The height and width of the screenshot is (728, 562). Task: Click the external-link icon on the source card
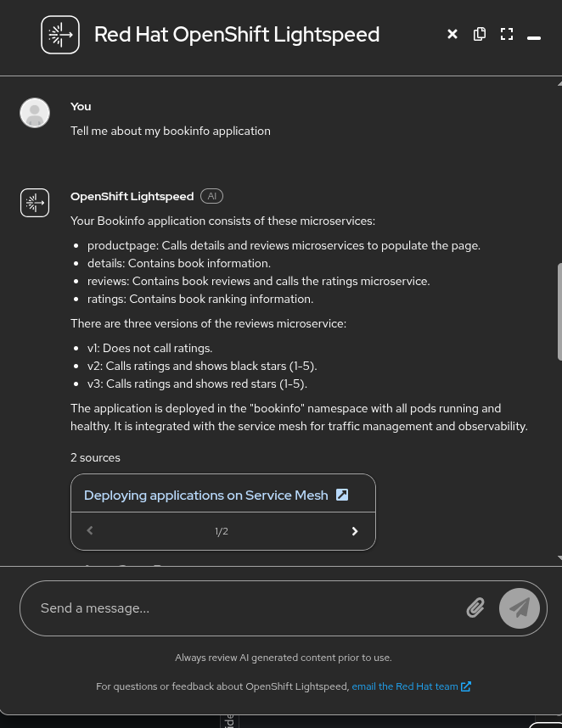[x=342, y=495]
